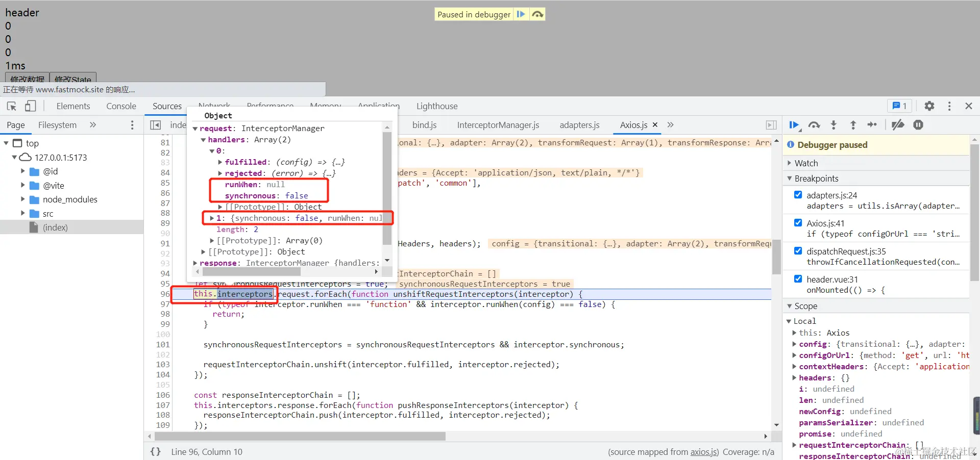Image resolution: width=980 pixels, height=460 pixels.
Task: Uncheck the adapters.js:24 breakpoint
Action: click(x=798, y=195)
